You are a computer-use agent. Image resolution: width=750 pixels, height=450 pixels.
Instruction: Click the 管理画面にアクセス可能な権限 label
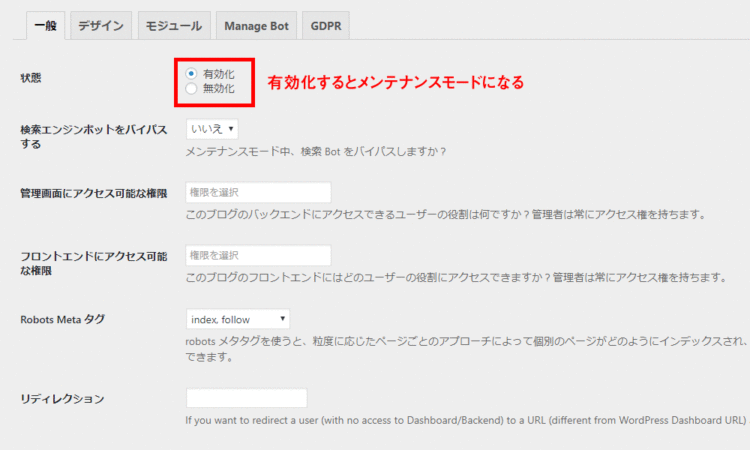(93, 192)
